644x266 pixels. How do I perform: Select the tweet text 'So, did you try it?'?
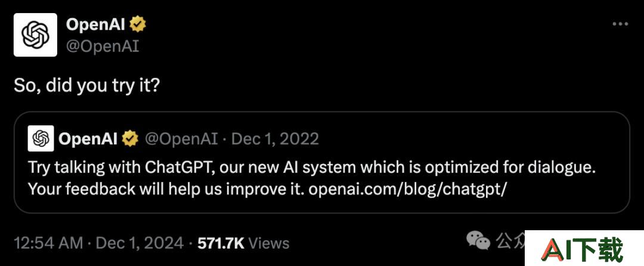[86, 86]
